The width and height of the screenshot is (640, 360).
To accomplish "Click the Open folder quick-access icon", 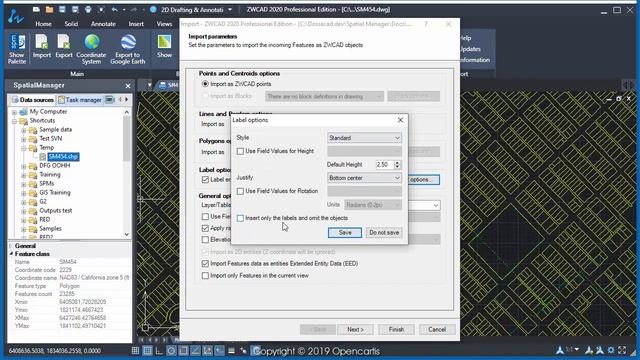I will 49,9.
